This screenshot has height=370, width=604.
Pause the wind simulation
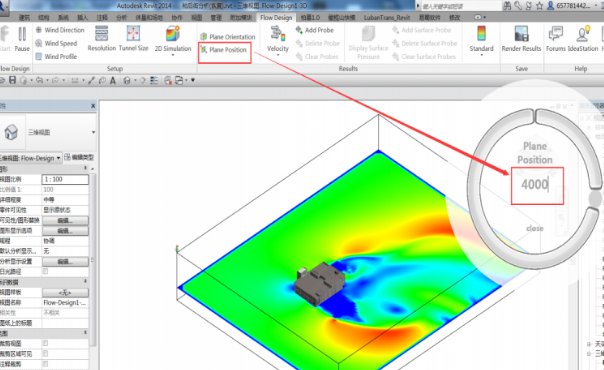coord(22,39)
